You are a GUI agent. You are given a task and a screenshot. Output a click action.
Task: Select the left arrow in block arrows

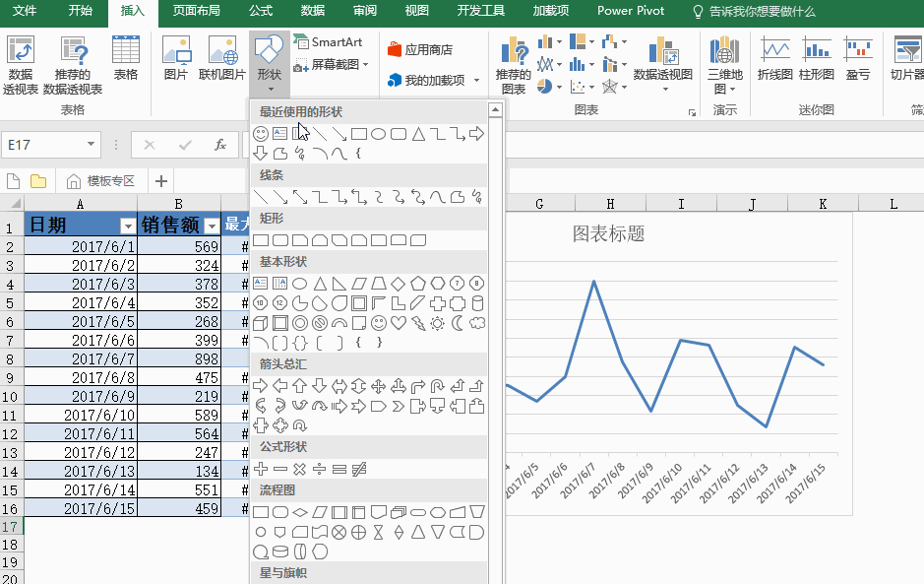tap(279, 386)
